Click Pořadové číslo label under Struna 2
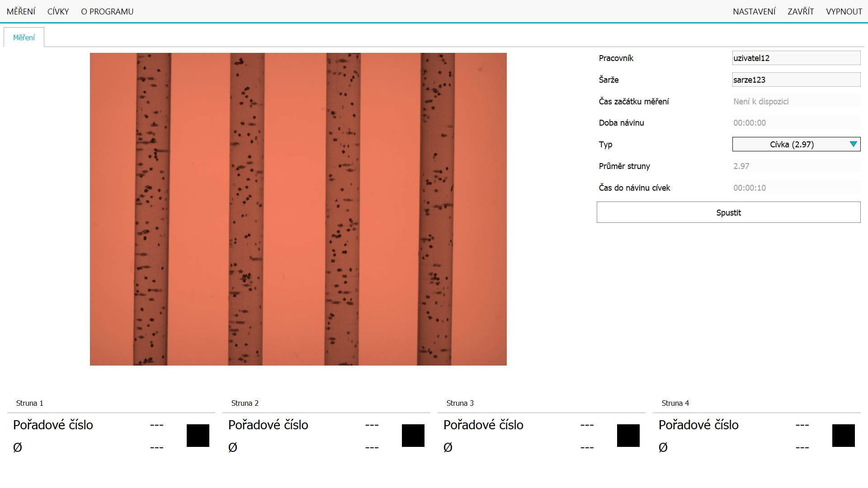The image size is (868, 488). click(x=268, y=425)
